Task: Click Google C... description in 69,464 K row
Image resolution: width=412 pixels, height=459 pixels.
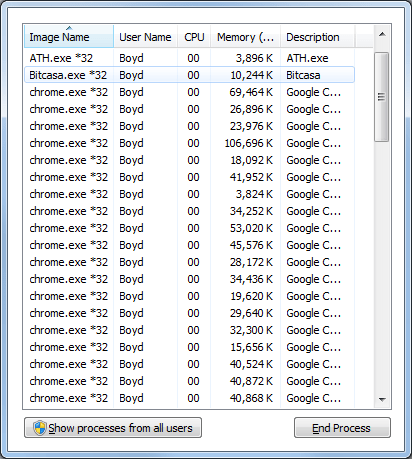Action: click(314, 92)
